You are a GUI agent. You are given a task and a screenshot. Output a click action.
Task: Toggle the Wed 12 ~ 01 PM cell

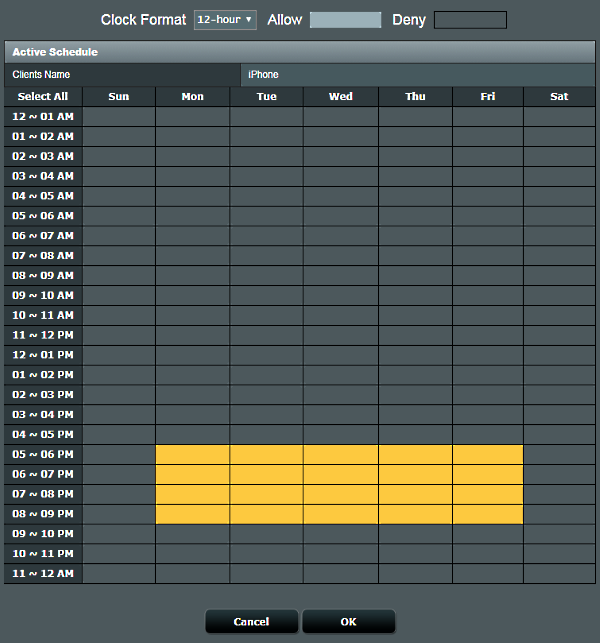pos(341,355)
